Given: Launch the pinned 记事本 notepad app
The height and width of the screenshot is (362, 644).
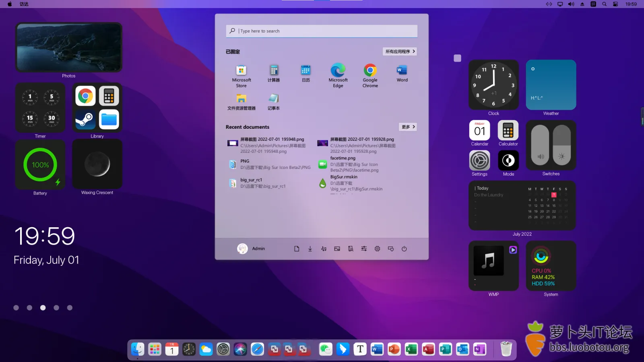Looking at the screenshot, I should [x=274, y=102].
